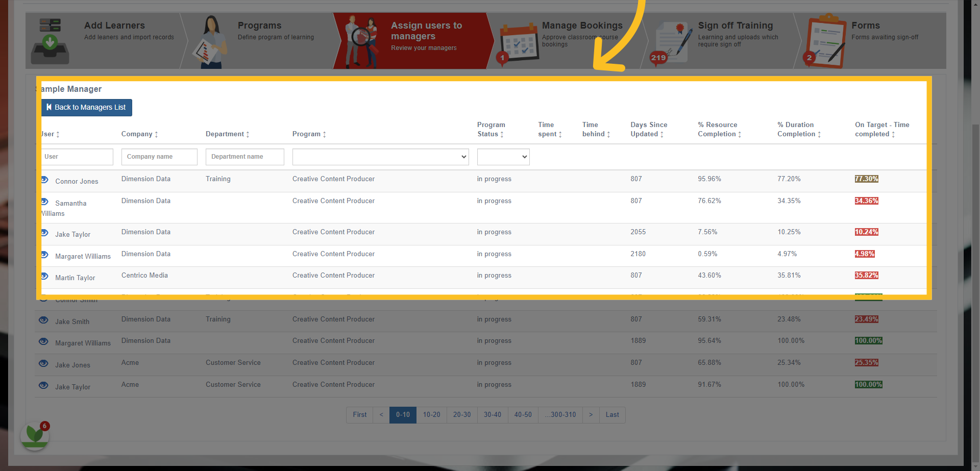Select Assign users to managers tab
This screenshot has width=980, height=471.
pyautogui.click(x=413, y=41)
